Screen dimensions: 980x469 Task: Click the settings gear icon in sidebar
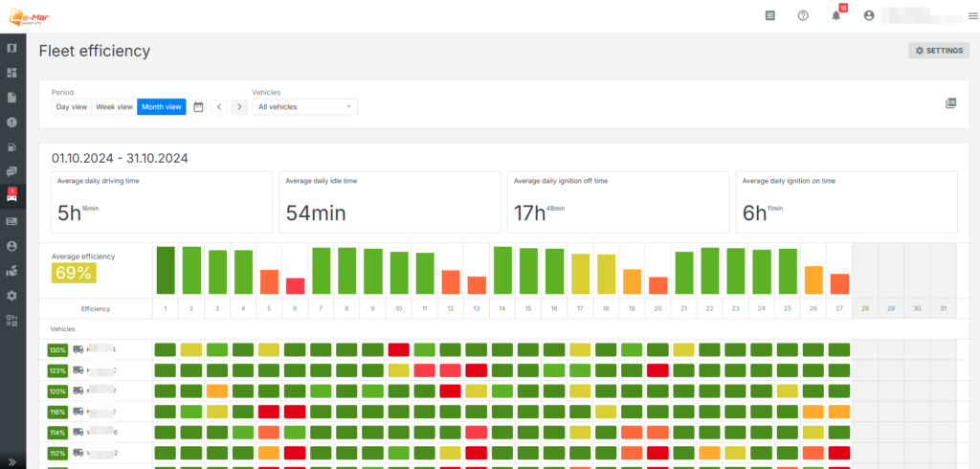point(12,296)
